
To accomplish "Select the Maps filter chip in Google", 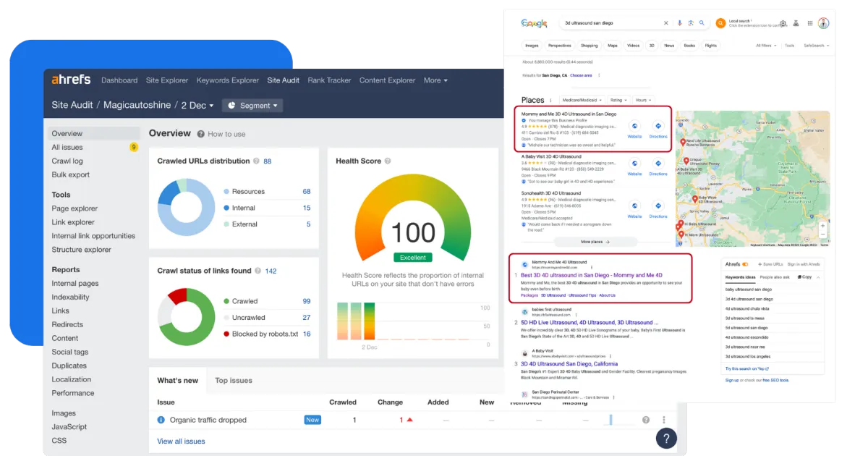I will pos(613,46).
